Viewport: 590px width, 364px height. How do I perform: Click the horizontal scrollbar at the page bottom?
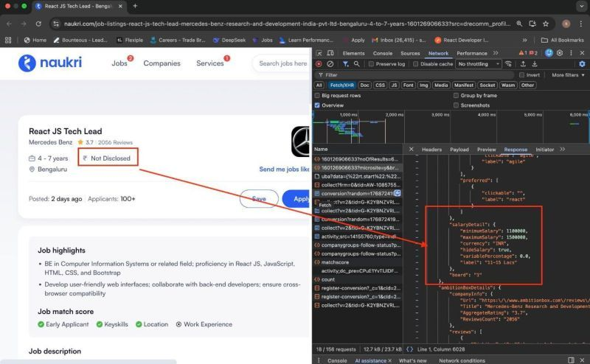(x=88, y=362)
